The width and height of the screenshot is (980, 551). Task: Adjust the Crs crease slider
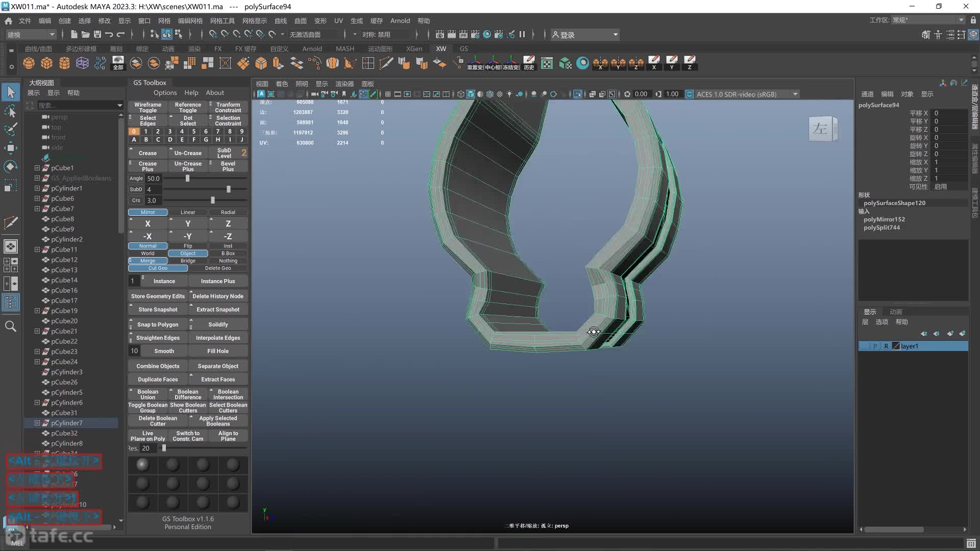(x=213, y=201)
